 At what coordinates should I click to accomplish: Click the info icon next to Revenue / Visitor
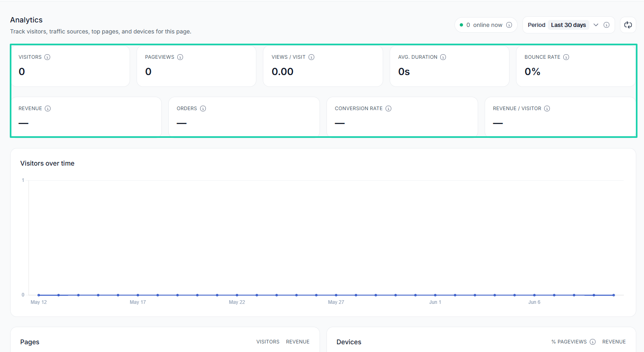pos(547,108)
